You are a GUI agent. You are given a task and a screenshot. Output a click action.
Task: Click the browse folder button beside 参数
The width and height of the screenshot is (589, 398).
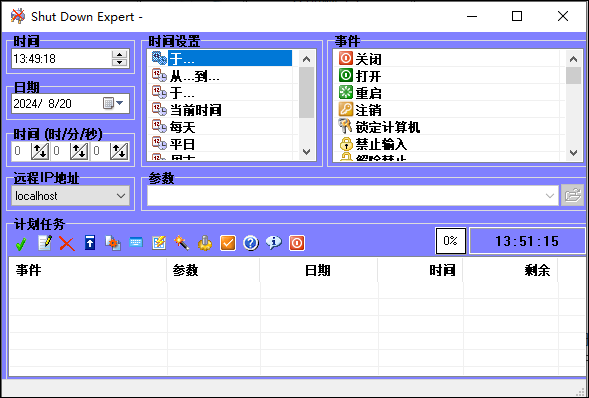click(x=572, y=195)
